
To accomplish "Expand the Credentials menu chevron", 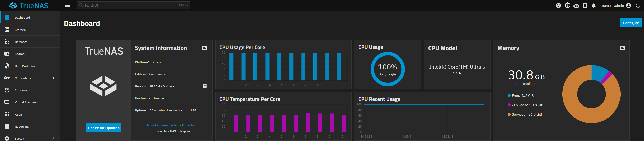I will click(x=53, y=78).
